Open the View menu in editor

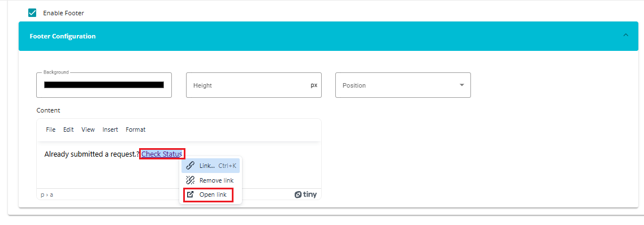click(88, 129)
